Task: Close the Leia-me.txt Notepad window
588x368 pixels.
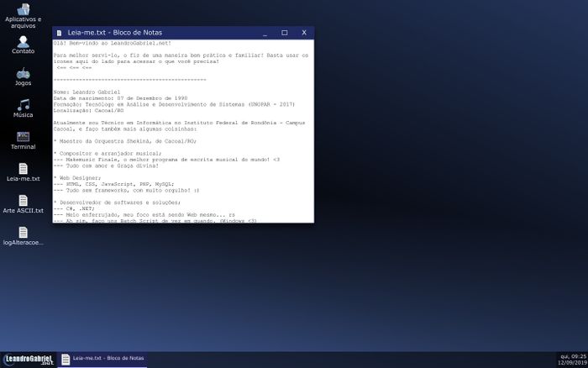Action: 304,33
